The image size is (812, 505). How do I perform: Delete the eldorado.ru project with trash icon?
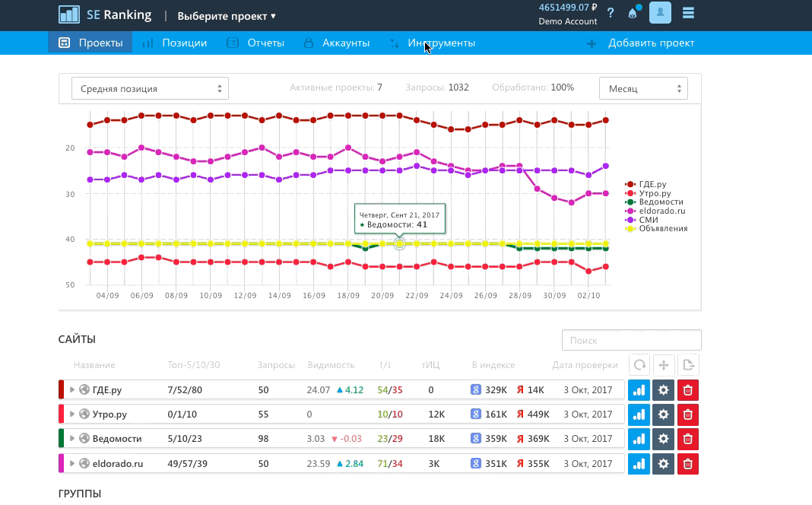pyautogui.click(x=688, y=464)
